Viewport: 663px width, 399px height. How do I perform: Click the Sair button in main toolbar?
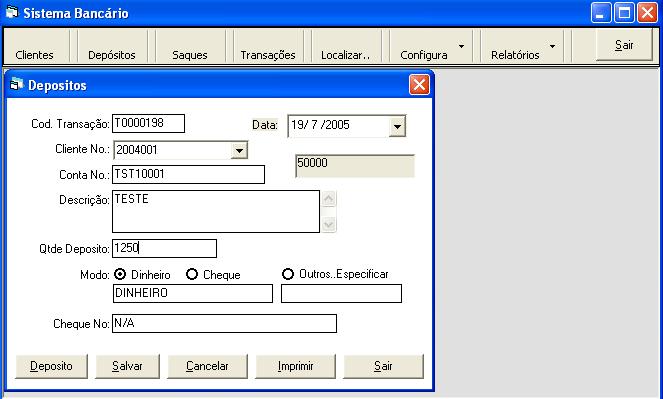624,45
